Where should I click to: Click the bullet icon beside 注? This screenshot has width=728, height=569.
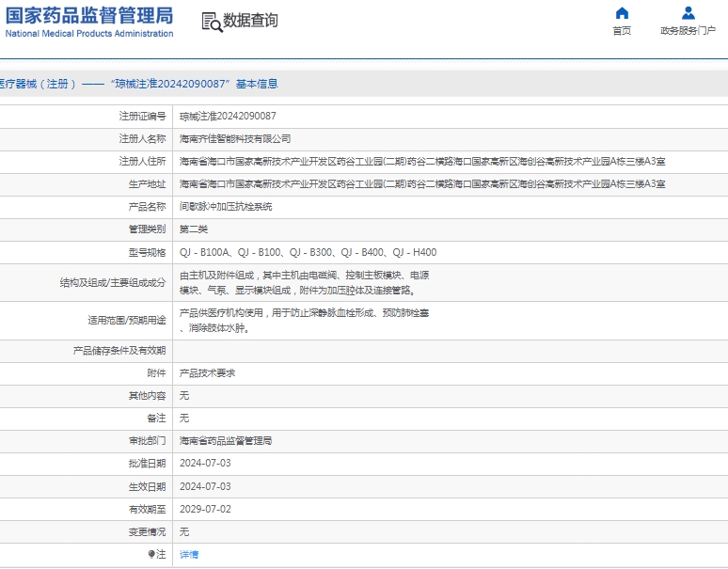point(150,554)
